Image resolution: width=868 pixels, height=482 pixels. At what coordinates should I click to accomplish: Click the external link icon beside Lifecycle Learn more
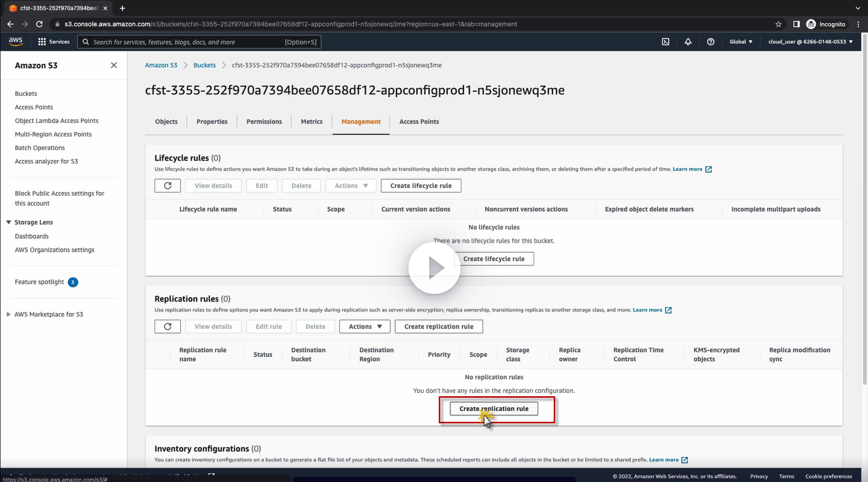tap(708, 170)
